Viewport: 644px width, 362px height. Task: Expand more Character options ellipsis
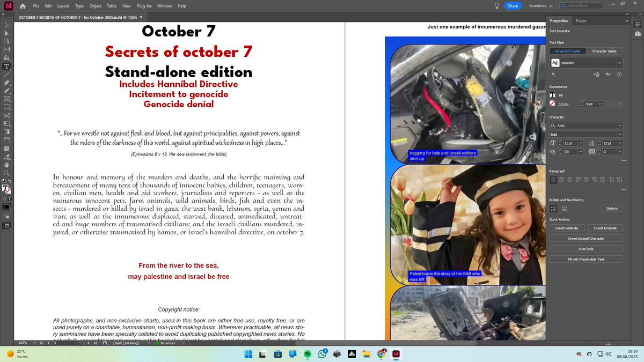click(624, 160)
